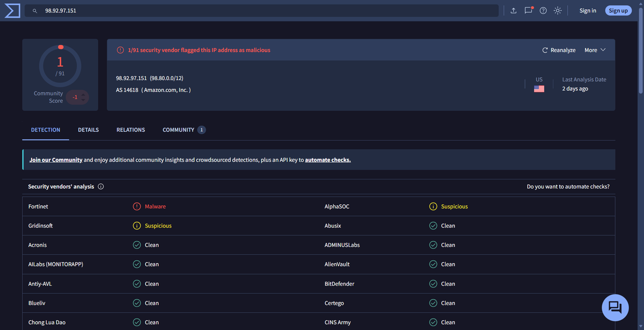Click the ADMINUSLabs vendor name
The height and width of the screenshot is (330, 644).
tap(342, 245)
